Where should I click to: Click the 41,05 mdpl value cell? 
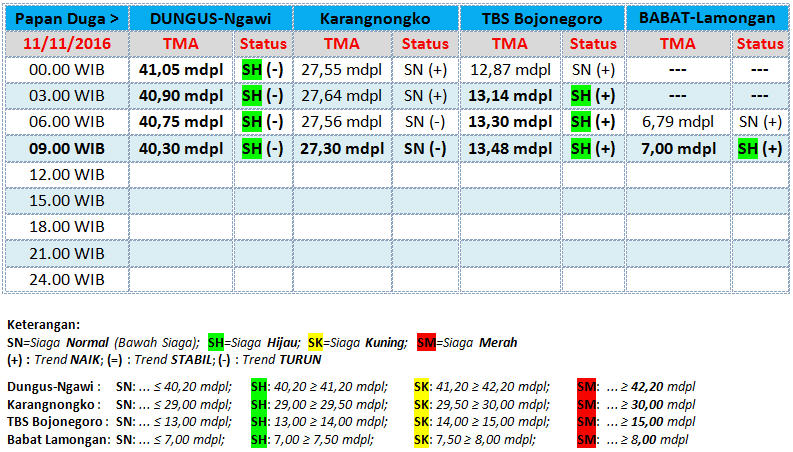click(181, 70)
